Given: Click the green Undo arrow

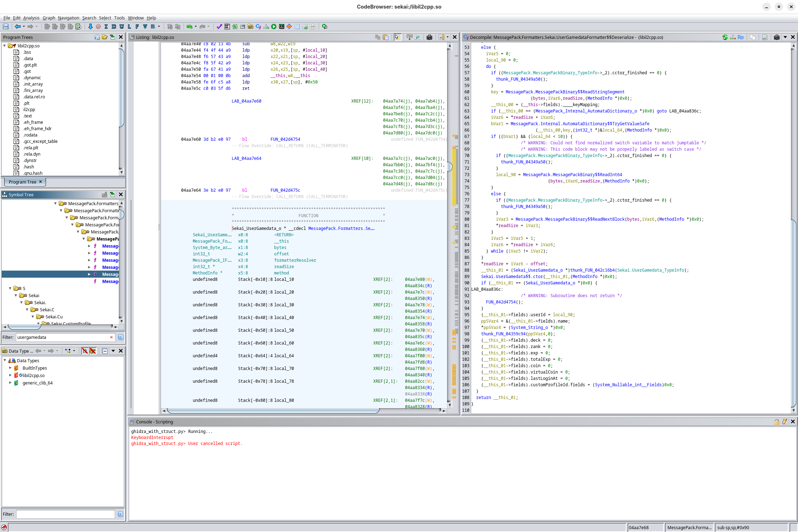Looking at the screenshot, I should tap(189, 27).
